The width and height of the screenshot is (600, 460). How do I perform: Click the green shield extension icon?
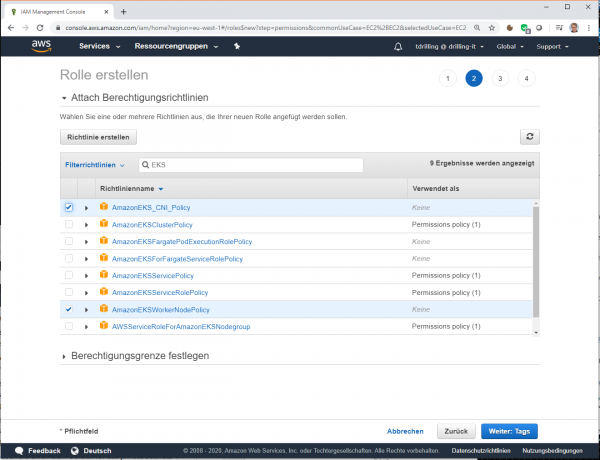(525, 28)
